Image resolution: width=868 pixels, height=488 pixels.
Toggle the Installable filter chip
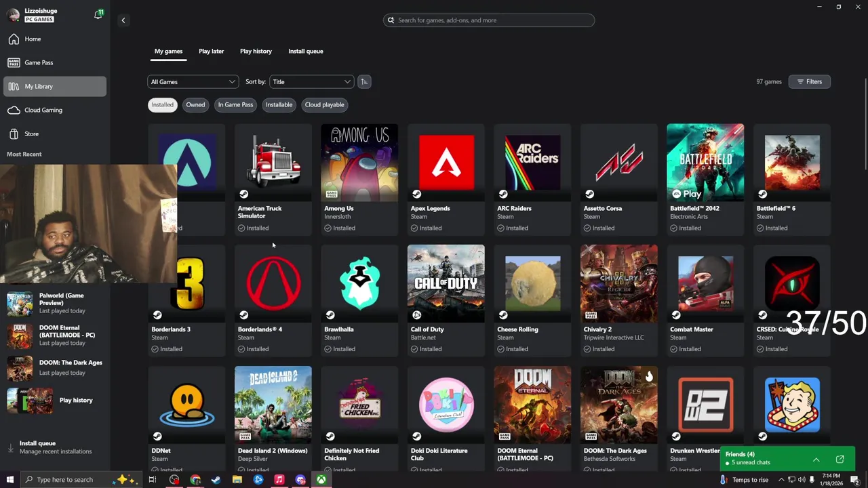[279, 104]
